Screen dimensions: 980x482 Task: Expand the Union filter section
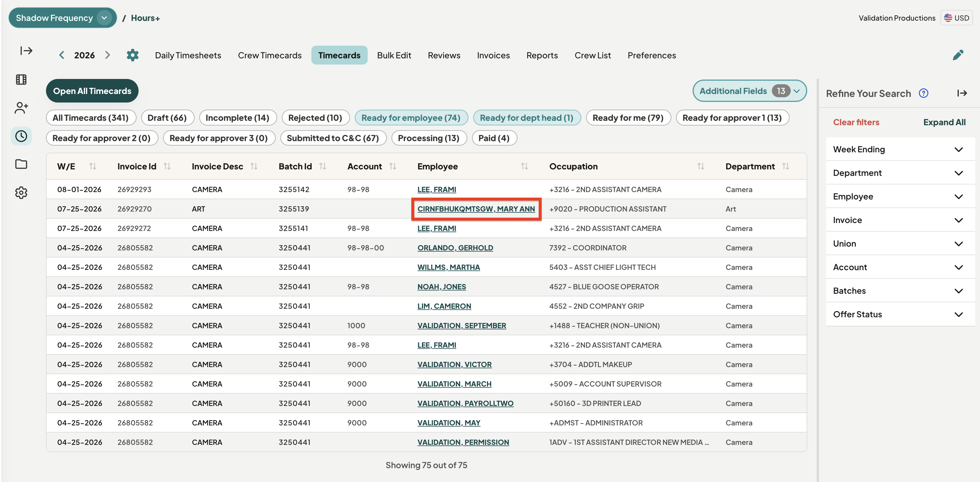(x=900, y=244)
